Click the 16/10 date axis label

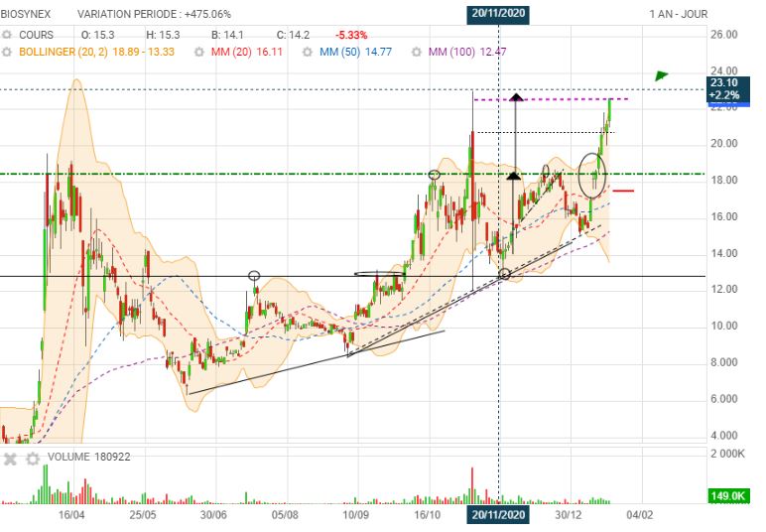(x=427, y=515)
